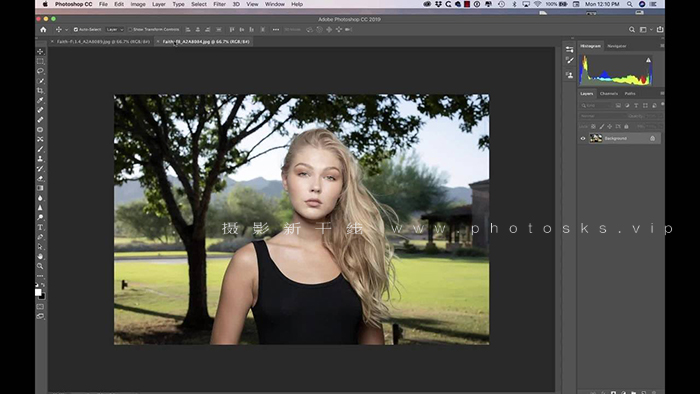This screenshot has height=394, width=700.
Task: Activate the Zoom tool
Action: (x=40, y=266)
